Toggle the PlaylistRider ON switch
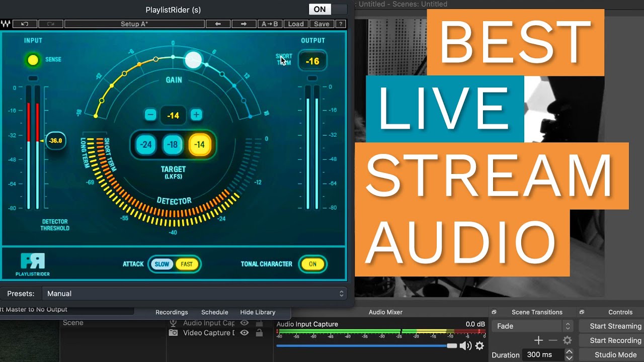Viewport: 644px width, 362px height. tap(328, 9)
